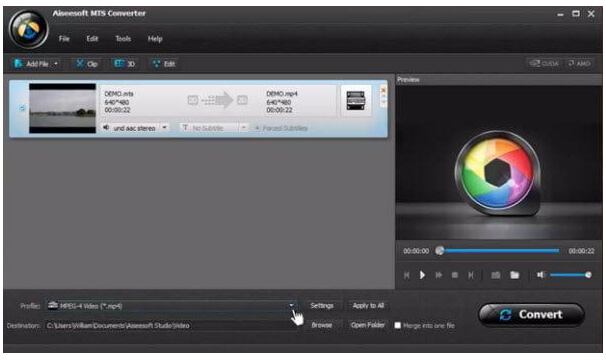Click the Destination path field
Viewport: 606px width, 361px height.
171,325
